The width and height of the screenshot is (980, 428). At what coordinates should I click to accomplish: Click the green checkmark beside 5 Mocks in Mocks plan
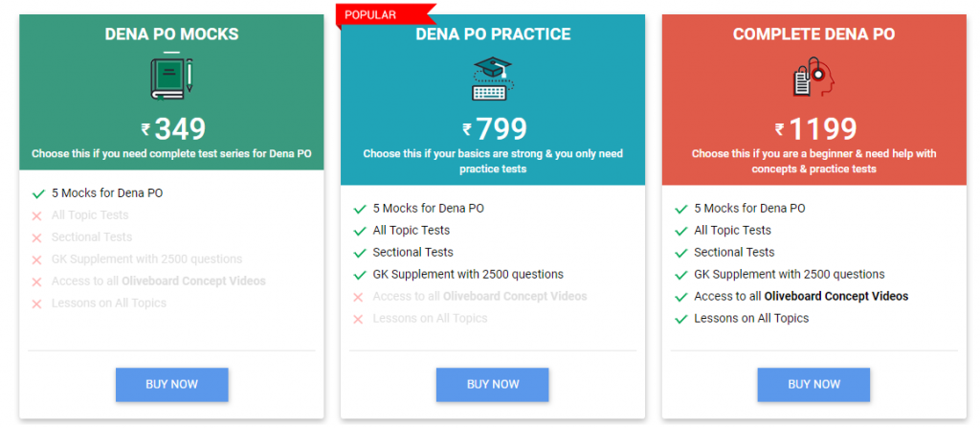coord(37,194)
